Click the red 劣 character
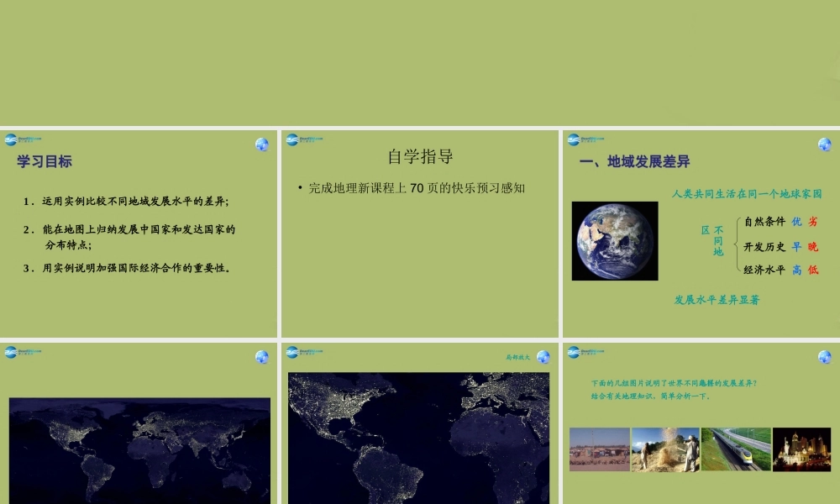 point(813,222)
